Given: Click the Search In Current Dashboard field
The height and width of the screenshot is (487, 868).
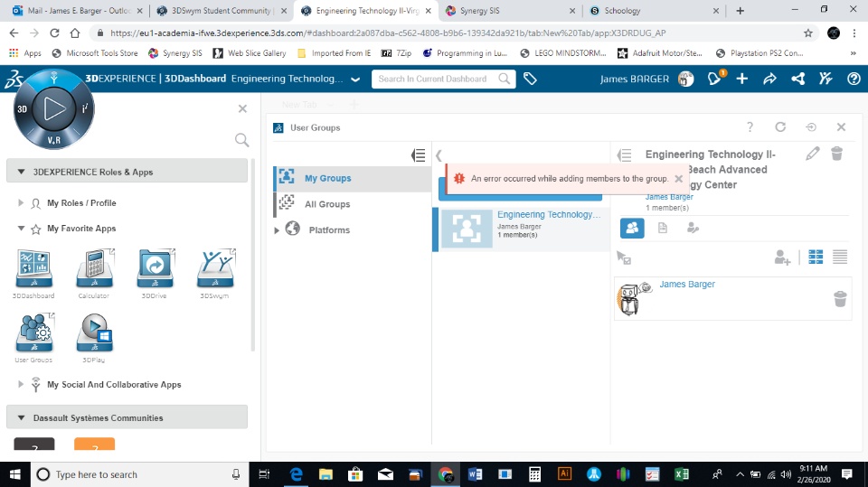Looking at the screenshot, I should [x=443, y=80].
